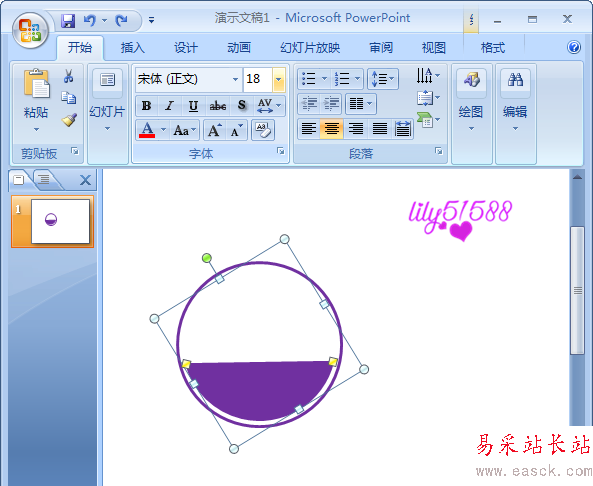This screenshot has height=486, width=593.
Task: Expand the undo history arrow
Action: [x=104, y=20]
